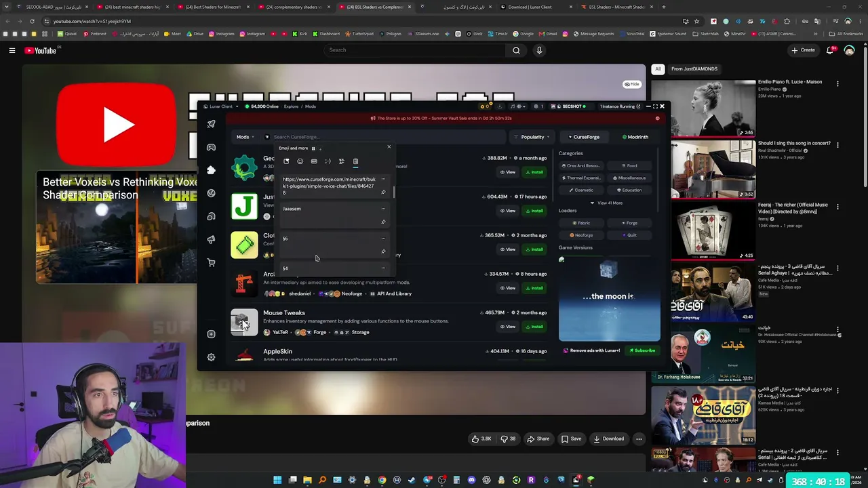Open YouTube notifications bell
The image size is (868, 488).
tap(831, 50)
